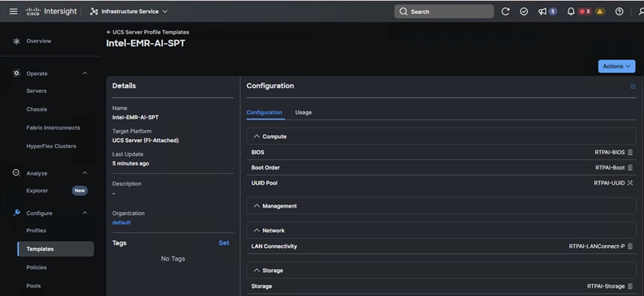
Task: Open Servers in the sidebar
Action: (37, 91)
